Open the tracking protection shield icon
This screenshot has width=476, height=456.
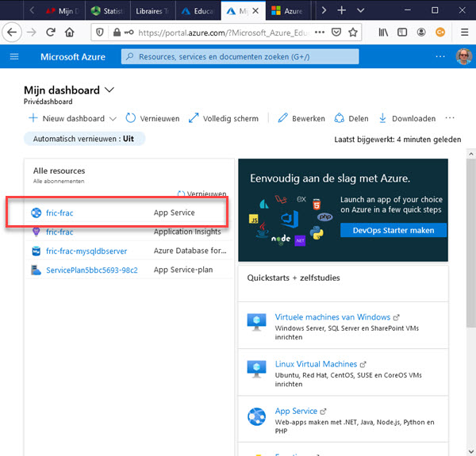(100, 33)
